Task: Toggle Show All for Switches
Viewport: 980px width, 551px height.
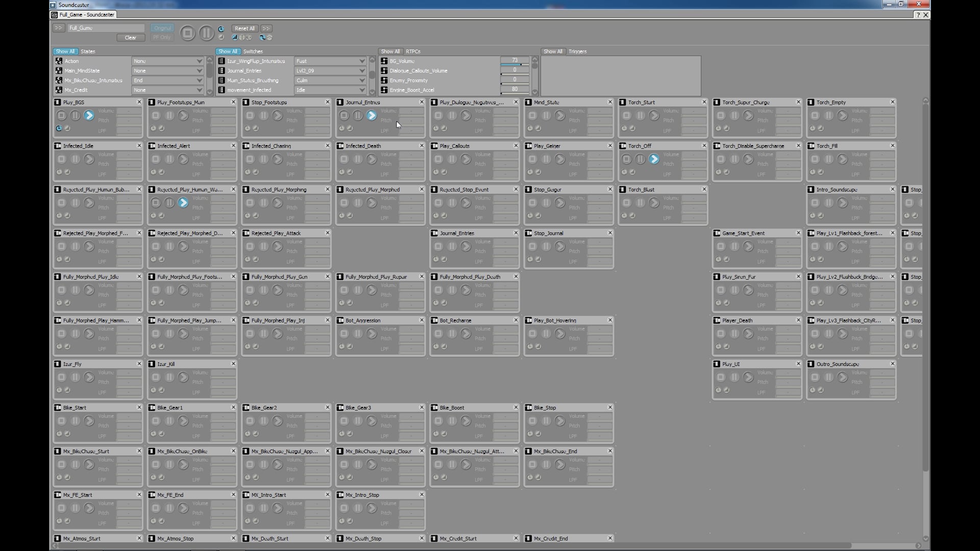Action: pos(227,52)
